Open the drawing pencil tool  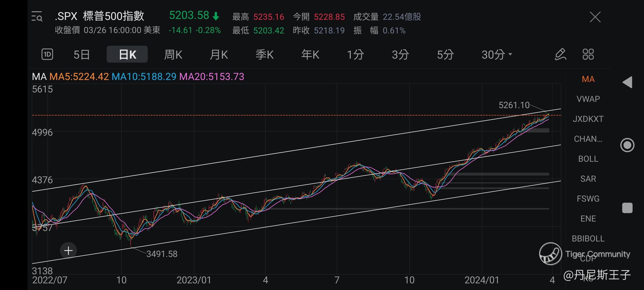560,54
